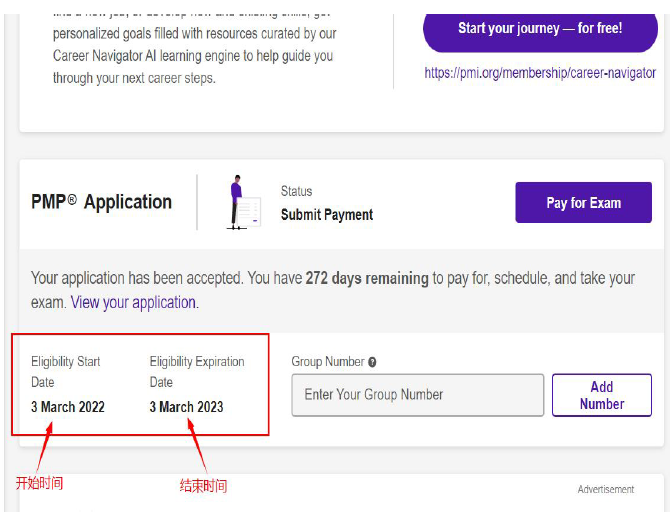Image resolution: width=670 pixels, height=513 pixels.
Task: Click the Group Number field label
Action: click(x=328, y=362)
